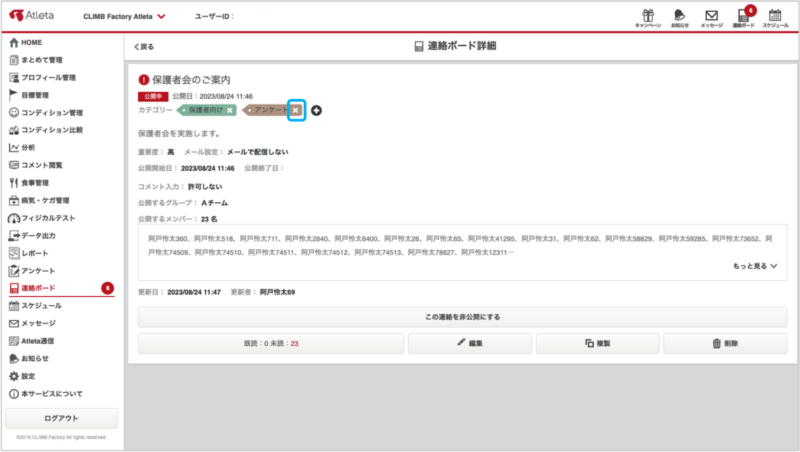Image resolution: width=800 pixels, height=452 pixels.
Task: Go back using the 戻る link
Action: (144, 47)
